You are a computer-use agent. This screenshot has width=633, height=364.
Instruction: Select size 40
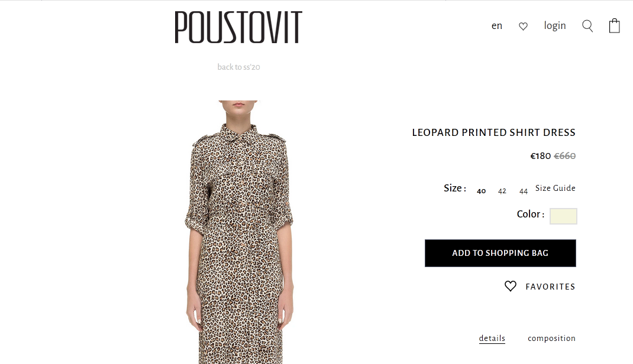[x=482, y=191]
